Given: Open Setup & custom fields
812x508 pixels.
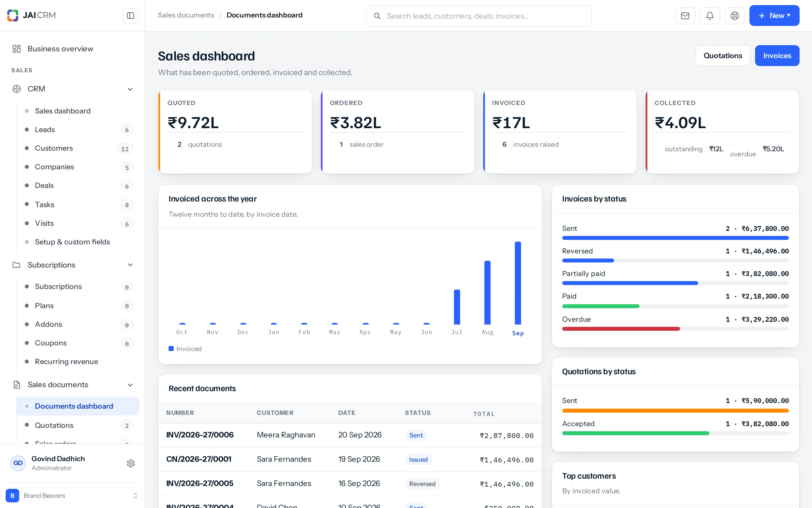Looking at the screenshot, I should pos(78,242).
